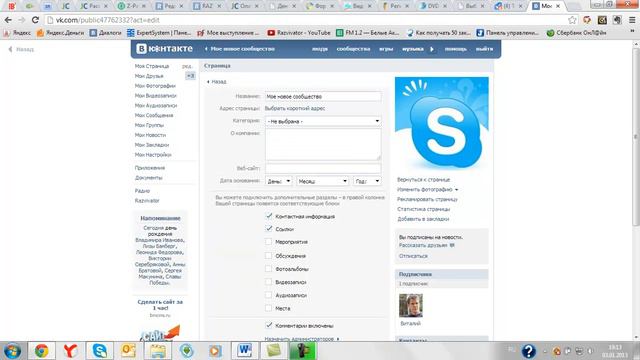640x360 pixels.
Task: Click Отписаться link
Action: pyautogui.click(x=413, y=256)
